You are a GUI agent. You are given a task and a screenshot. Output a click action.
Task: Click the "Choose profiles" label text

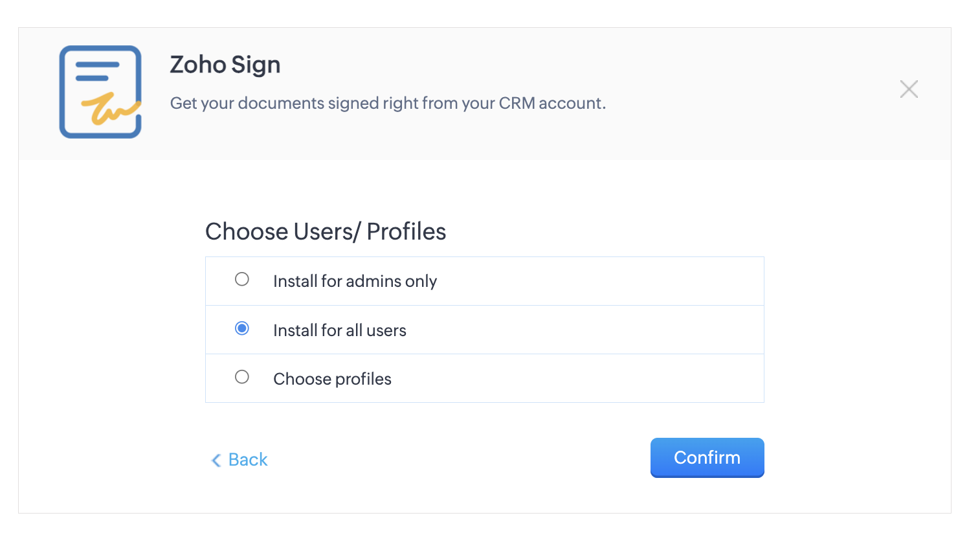coord(332,379)
